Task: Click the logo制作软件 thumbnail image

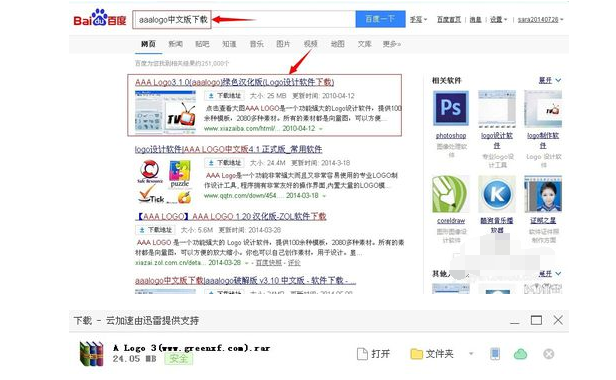Action: tap(543, 108)
